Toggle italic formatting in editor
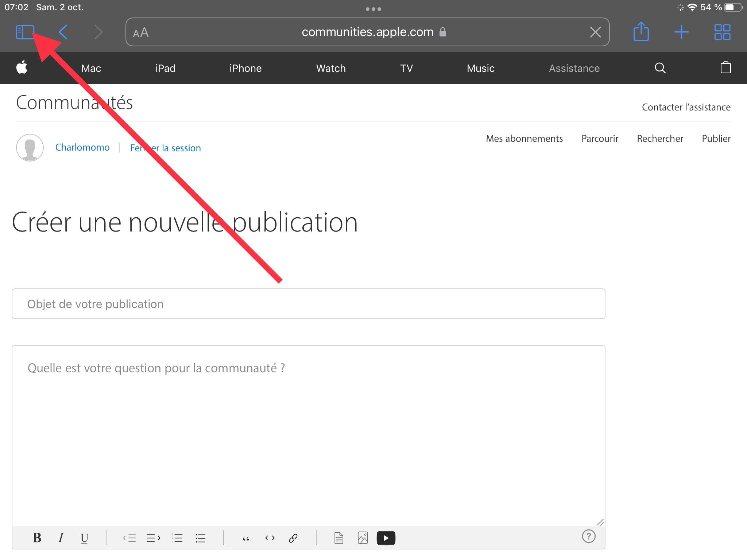The width and height of the screenshot is (747, 560). [x=61, y=538]
